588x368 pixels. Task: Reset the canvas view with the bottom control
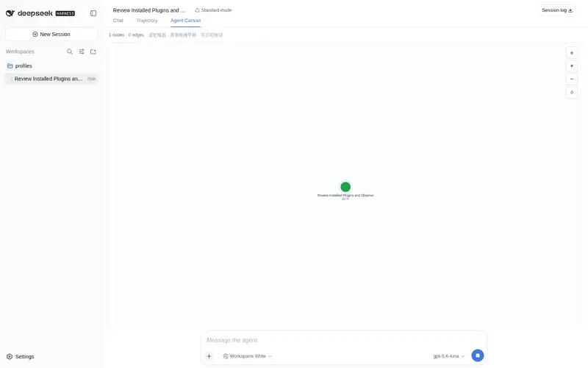pos(572,93)
